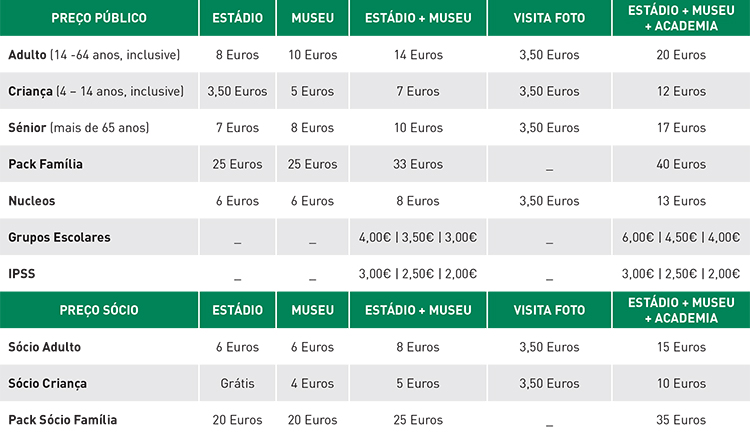Click the 33 Euros Pack Família price
Viewport: 750px width, 438px height.
click(418, 164)
